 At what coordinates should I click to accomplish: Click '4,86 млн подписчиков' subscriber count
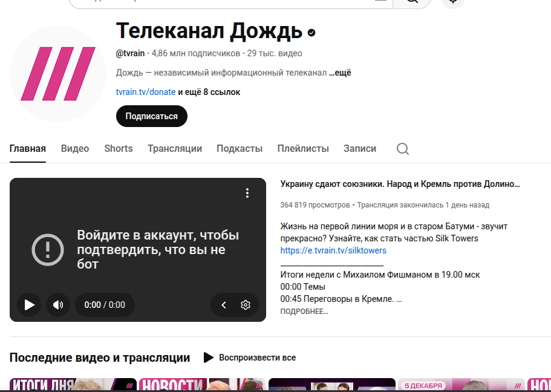(x=196, y=53)
